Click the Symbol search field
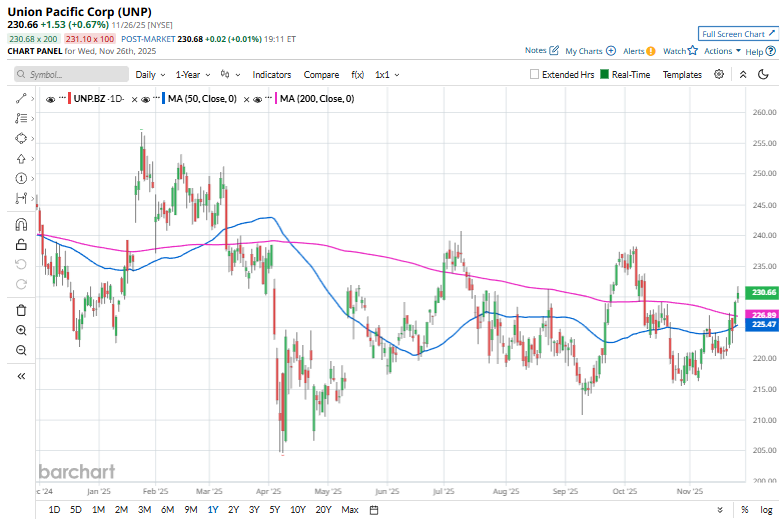Image resolution: width=782 pixels, height=525 pixels. [x=72, y=74]
